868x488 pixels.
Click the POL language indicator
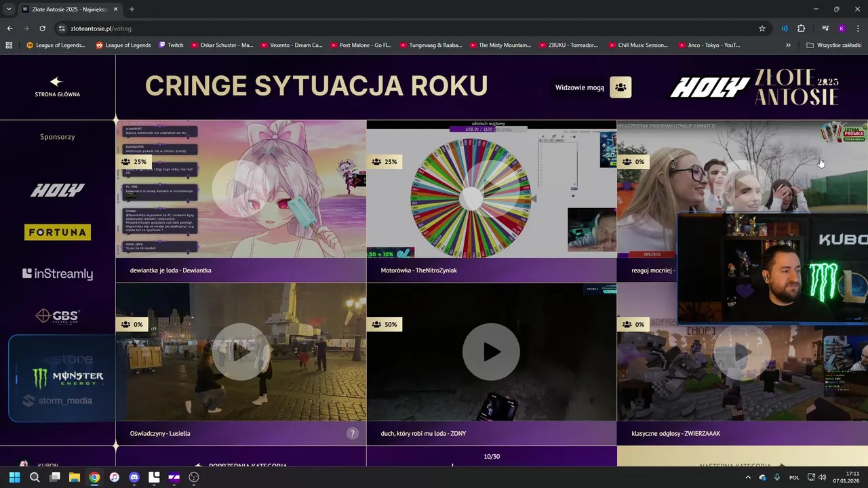(794, 477)
